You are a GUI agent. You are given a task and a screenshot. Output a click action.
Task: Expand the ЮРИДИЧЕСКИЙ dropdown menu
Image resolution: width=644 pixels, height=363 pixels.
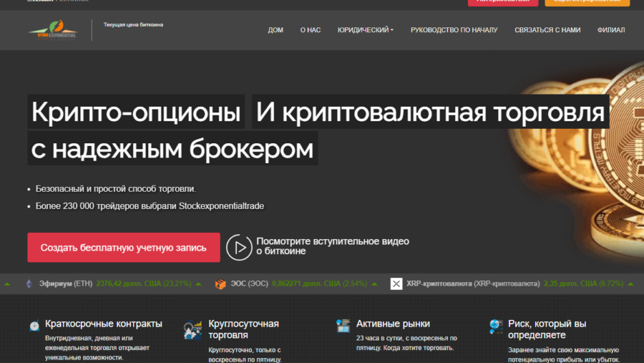click(x=366, y=30)
